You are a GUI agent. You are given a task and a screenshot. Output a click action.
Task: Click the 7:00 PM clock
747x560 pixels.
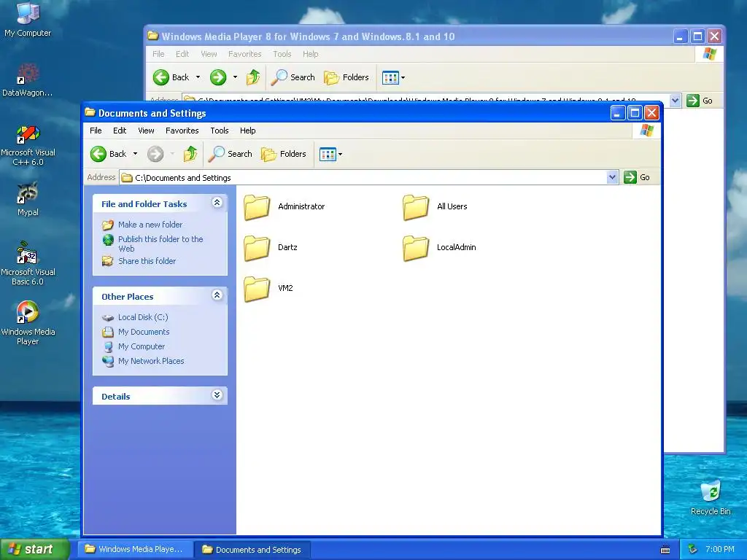coord(720,550)
